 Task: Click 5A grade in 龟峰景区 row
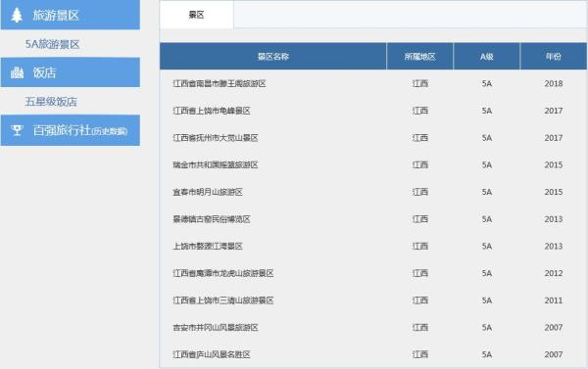[x=487, y=111]
